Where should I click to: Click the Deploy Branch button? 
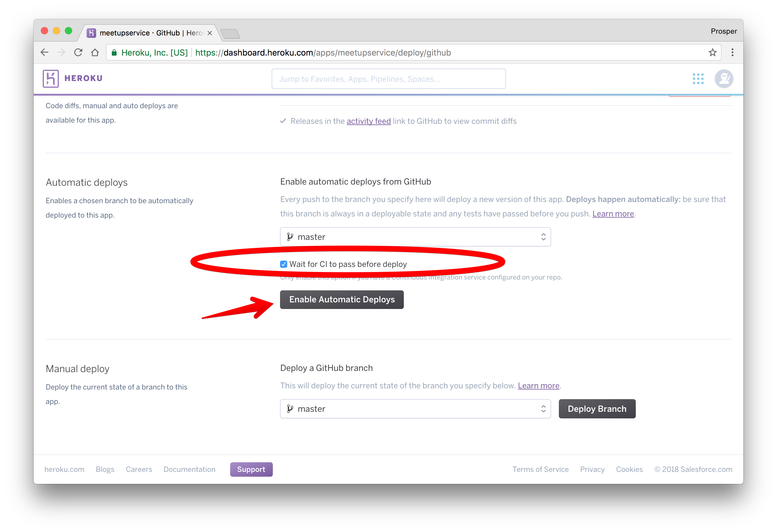coord(597,408)
